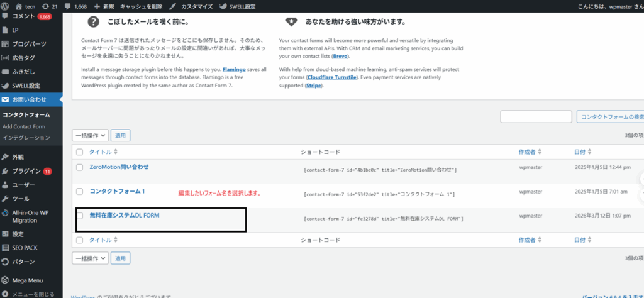The height and width of the screenshot is (298, 644).
Task: Open Add Contact Form submenu item
Action: coord(24,126)
